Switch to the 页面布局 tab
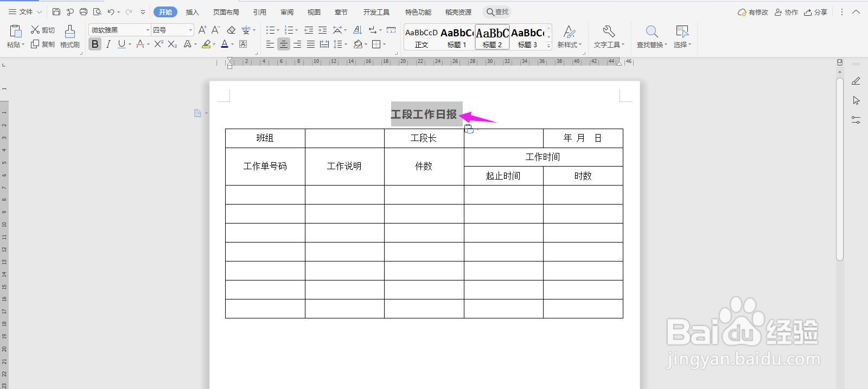Image resolution: width=868 pixels, height=389 pixels. pyautogui.click(x=226, y=12)
